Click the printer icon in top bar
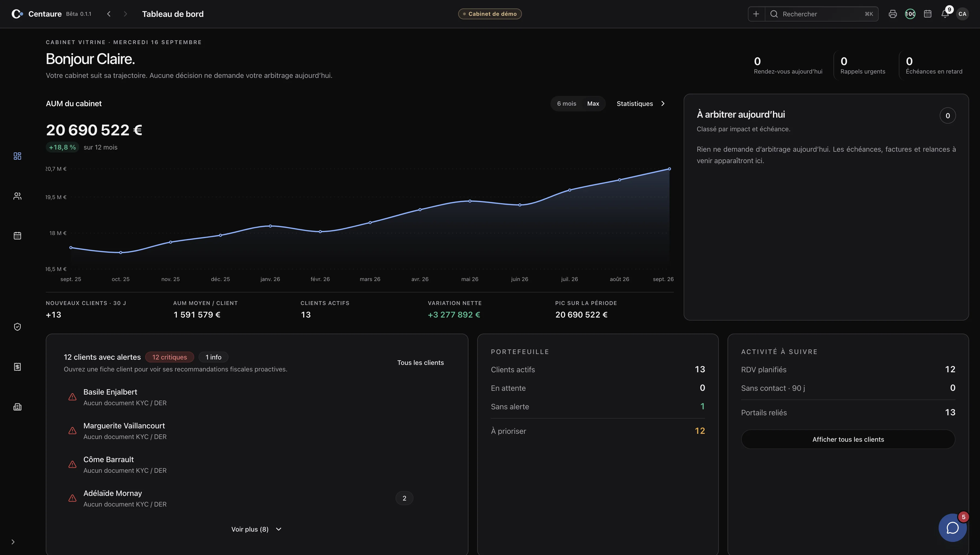The height and width of the screenshot is (555, 980). pos(893,14)
